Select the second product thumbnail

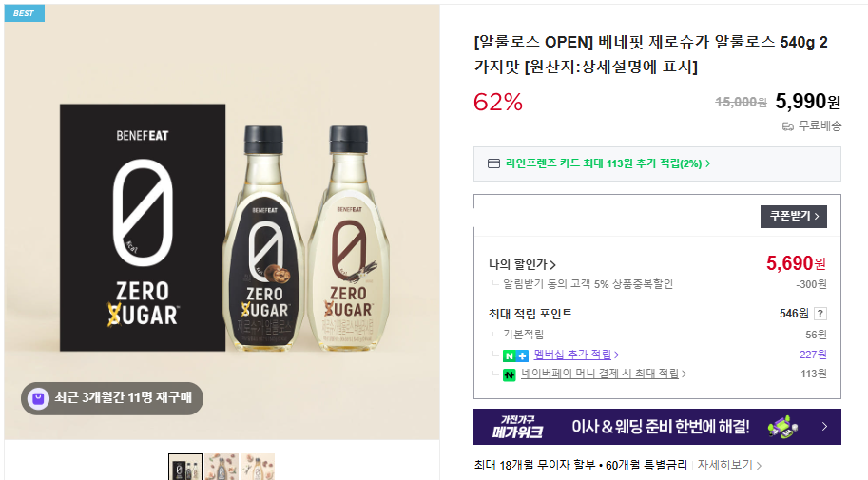coord(222,467)
